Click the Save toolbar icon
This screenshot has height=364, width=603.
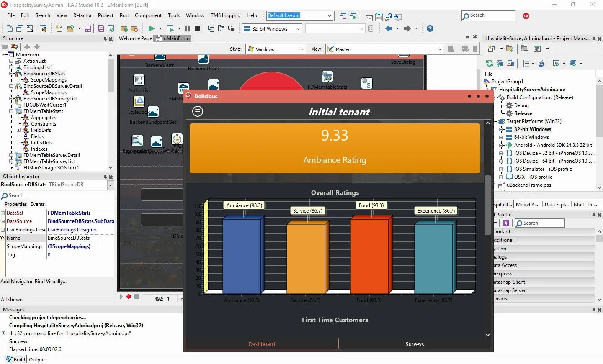[x=88, y=28]
